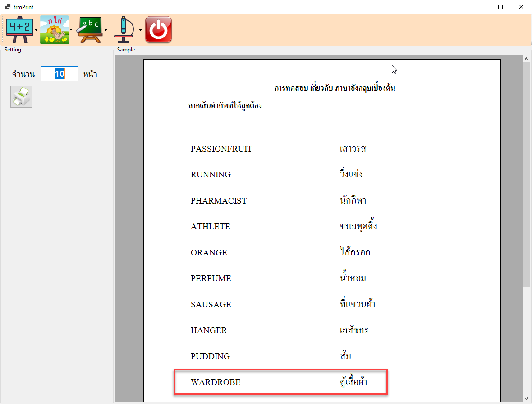The height and width of the screenshot is (404, 532).
Task: Click the word WARDROBE in preview
Action: (x=216, y=383)
